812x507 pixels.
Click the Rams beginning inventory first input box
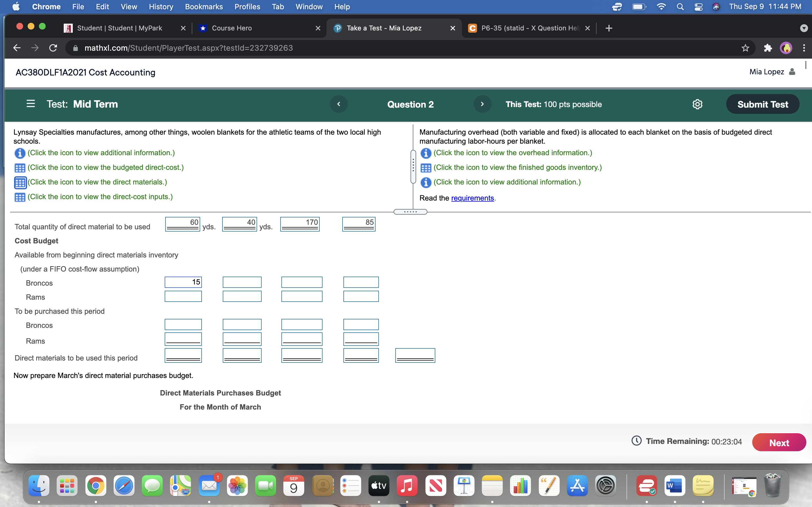click(x=183, y=296)
